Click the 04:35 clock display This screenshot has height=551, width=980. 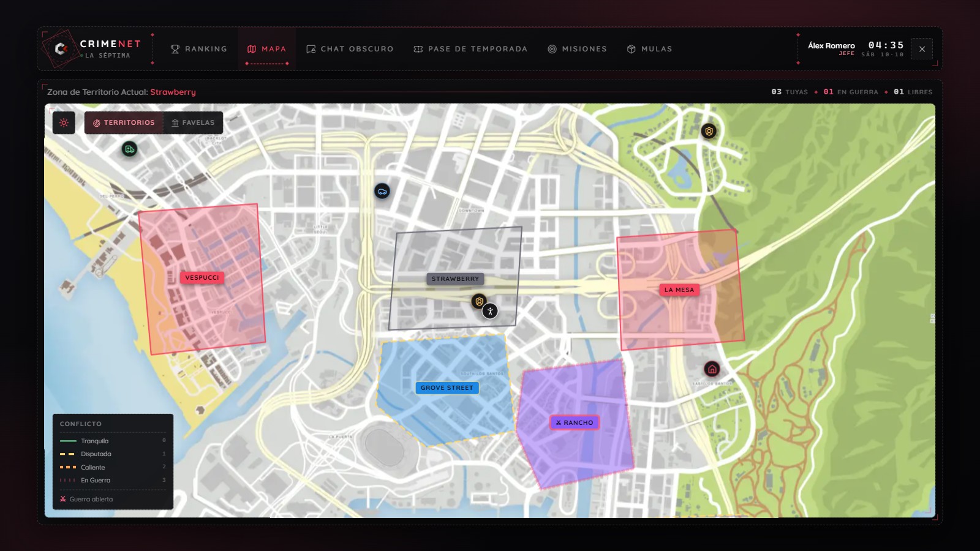886,45
